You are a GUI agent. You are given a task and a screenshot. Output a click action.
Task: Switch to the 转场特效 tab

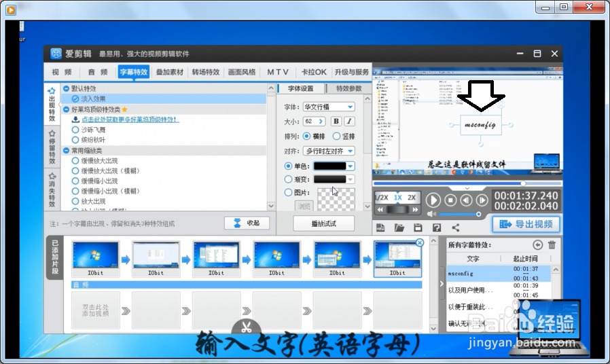206,72
